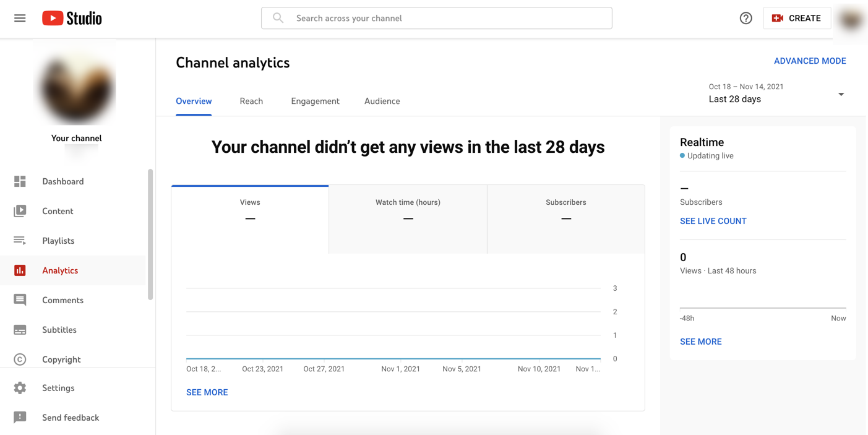The height and width of the screenshot is (435, 868).
Task: Click the Playlists icon
Action: (20, 241)
